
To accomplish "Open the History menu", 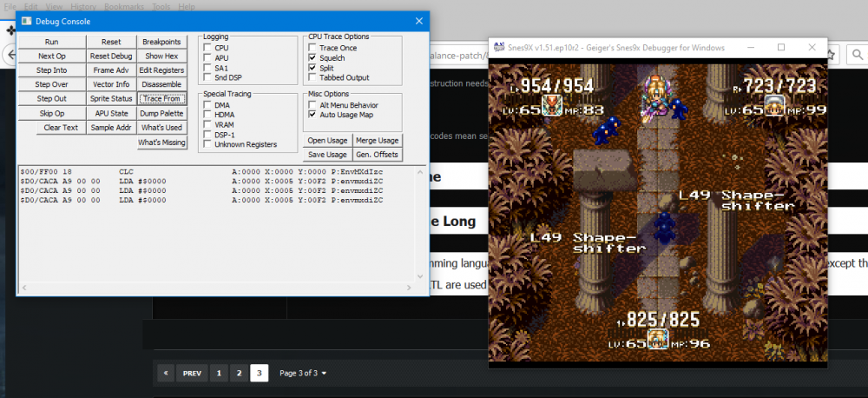I will tap(83, 7).
